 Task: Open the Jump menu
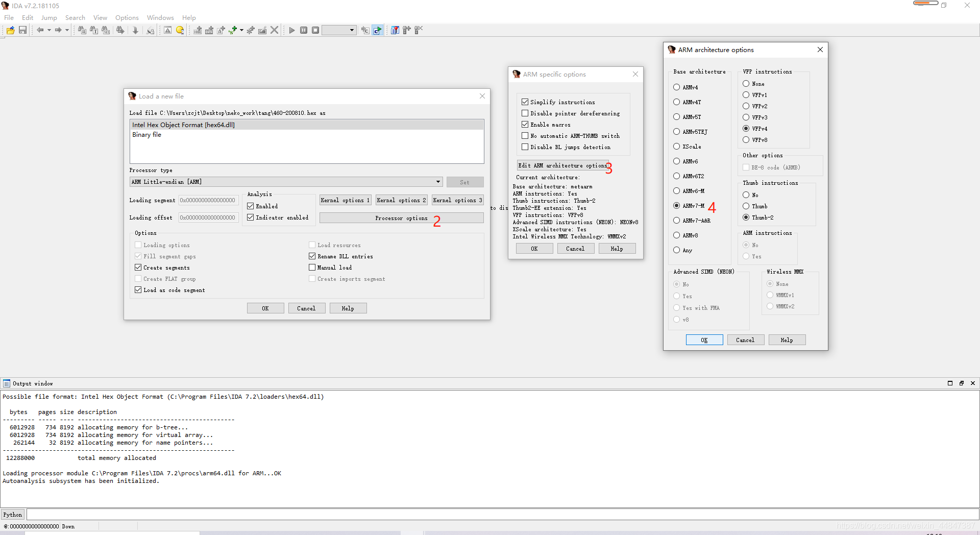49,17
